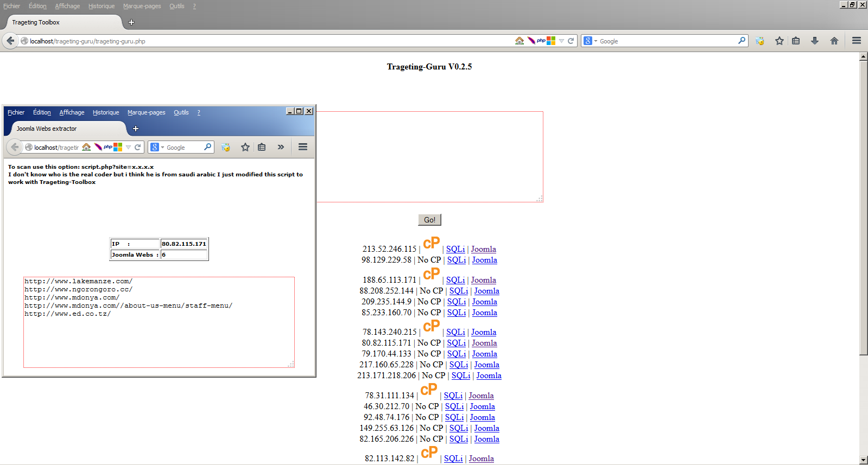Open hamburger menu in Joomla extractor window

click(303, 147)
